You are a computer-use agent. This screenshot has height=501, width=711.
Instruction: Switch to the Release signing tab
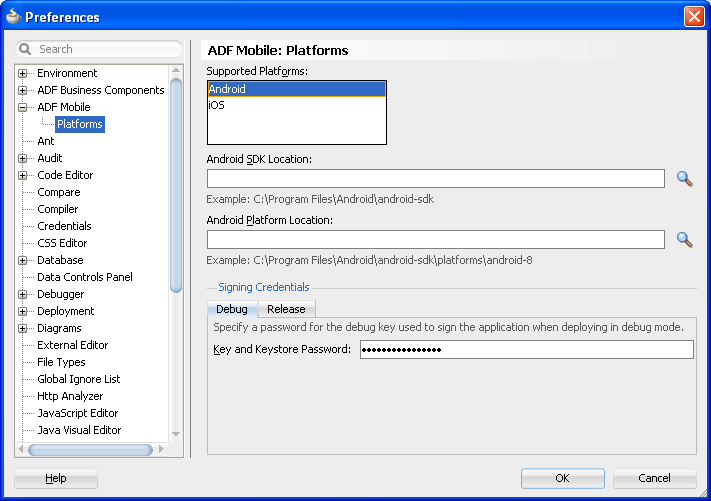pyautogui.click(x=286, y=309)
